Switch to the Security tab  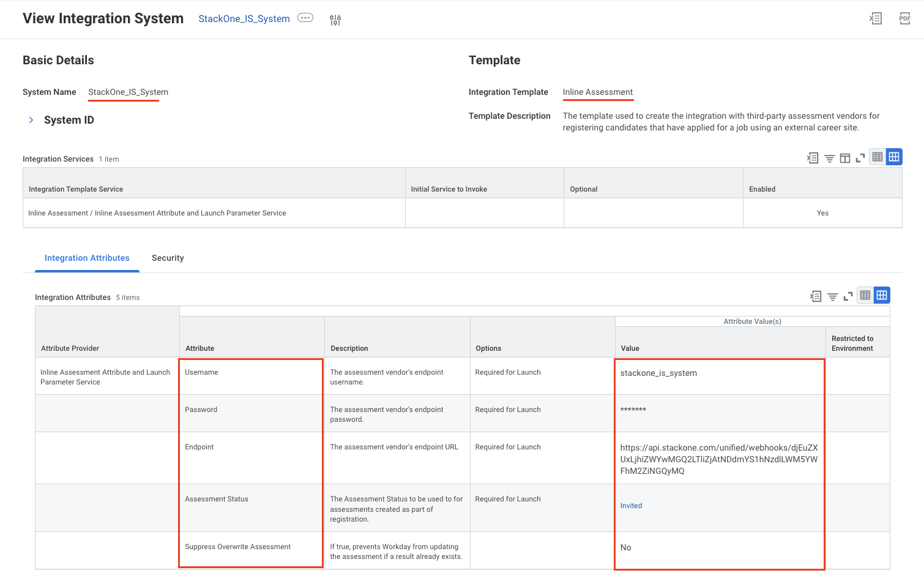tap(168, 258)
